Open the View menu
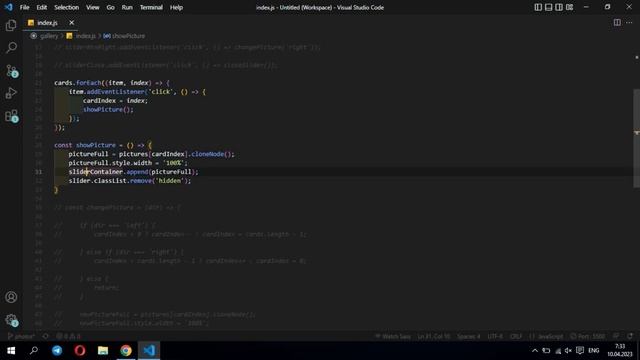Image resolution: width=640 pixels, height=360 pixels. point(93,7)
